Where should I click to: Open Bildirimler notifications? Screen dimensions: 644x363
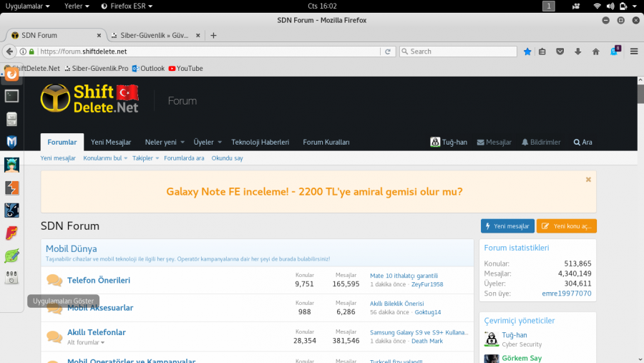[x=541, y=142]
